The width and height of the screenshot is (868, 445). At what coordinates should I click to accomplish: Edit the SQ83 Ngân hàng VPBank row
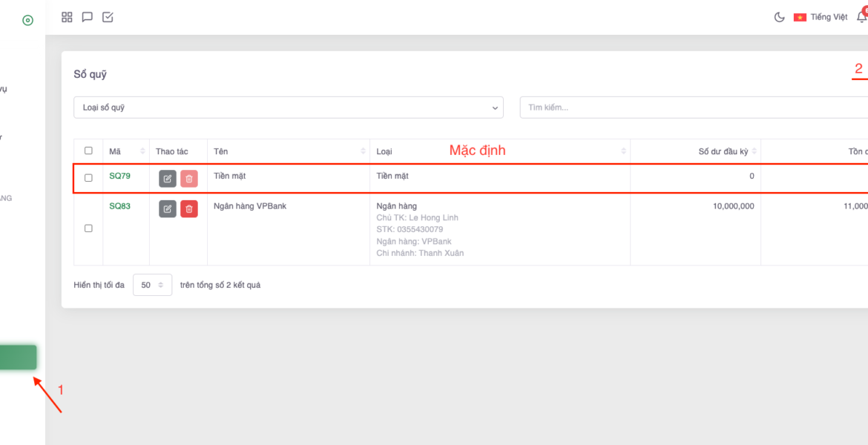click(168, 209)
